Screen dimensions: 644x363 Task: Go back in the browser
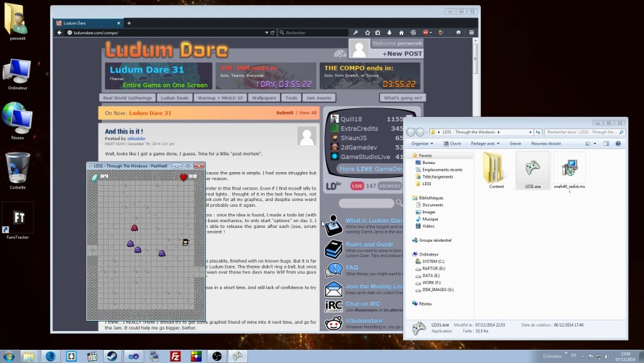click(59, 33)
